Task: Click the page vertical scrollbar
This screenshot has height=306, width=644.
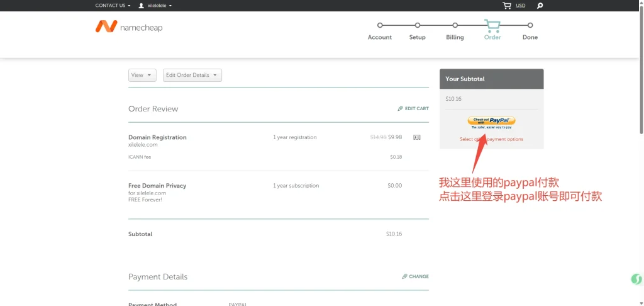Action: [x=641, y=70]
